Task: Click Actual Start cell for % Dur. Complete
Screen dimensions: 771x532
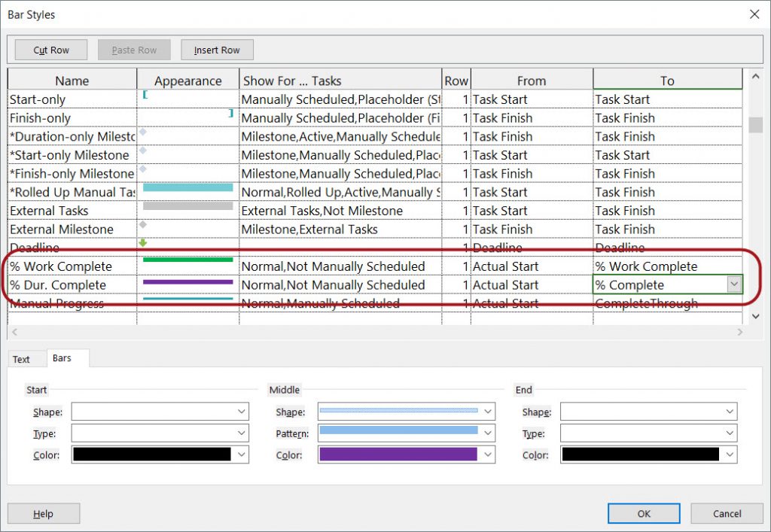Action: click(x=532, y=285)
